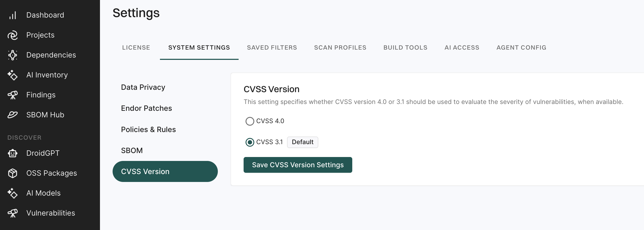Save CVSS Version Settings
Image resolution: width=644 pixels, height=230 pixels.
click(298, 165)
